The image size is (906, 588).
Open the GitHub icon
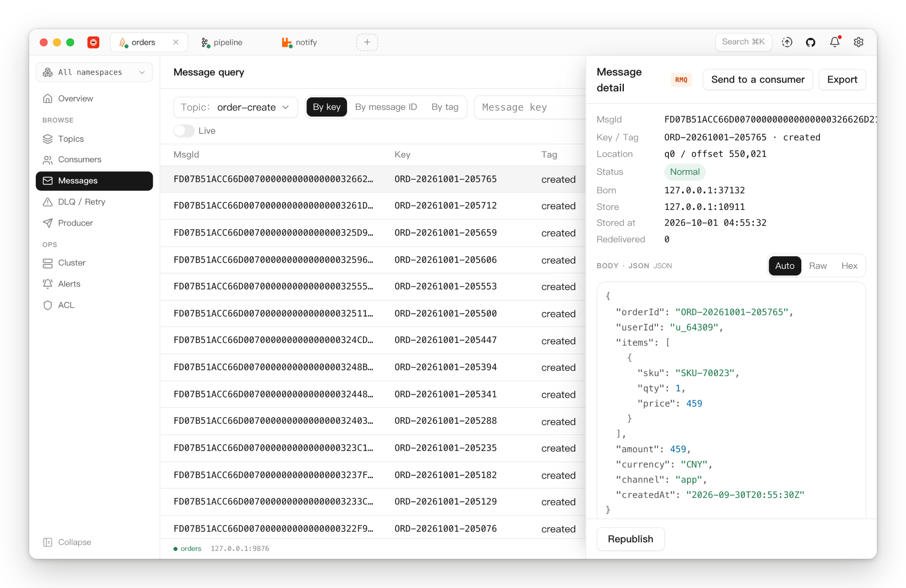(810, 42)
